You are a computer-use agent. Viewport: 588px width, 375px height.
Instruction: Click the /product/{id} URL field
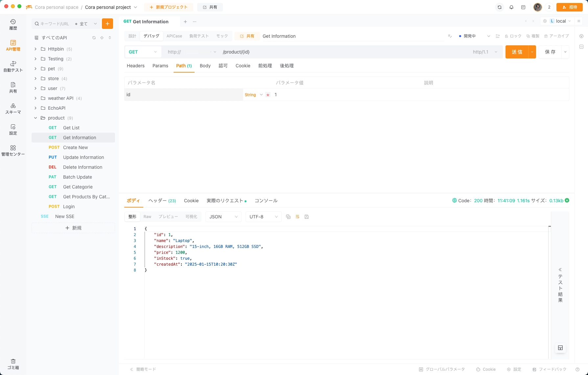345,52
